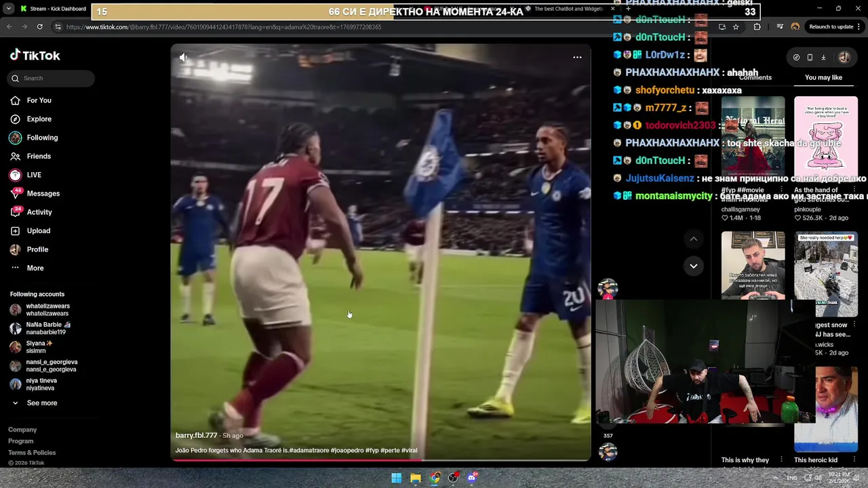Switch to You may like tab
The height and width of the screenshot is (488, 868).
[823, 78]
